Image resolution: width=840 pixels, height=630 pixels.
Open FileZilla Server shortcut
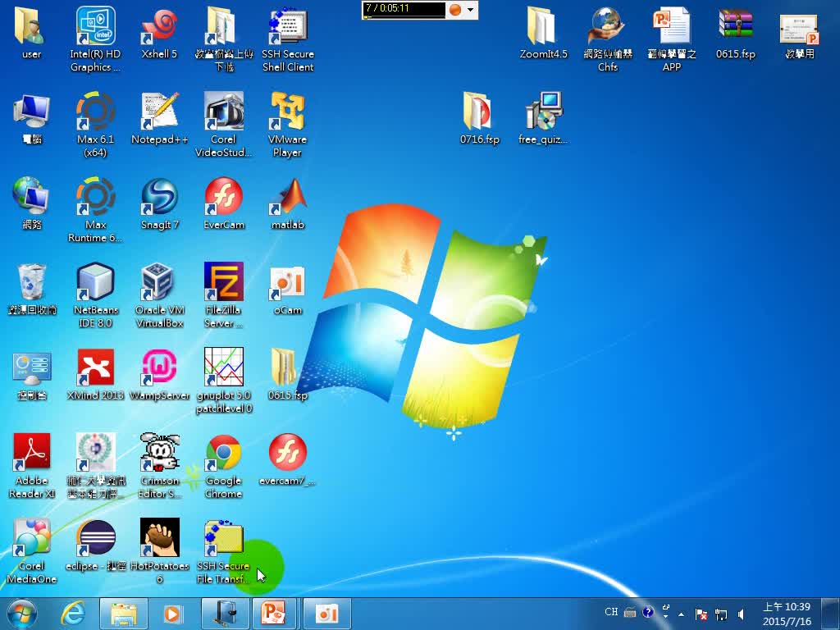click(223, 294)
